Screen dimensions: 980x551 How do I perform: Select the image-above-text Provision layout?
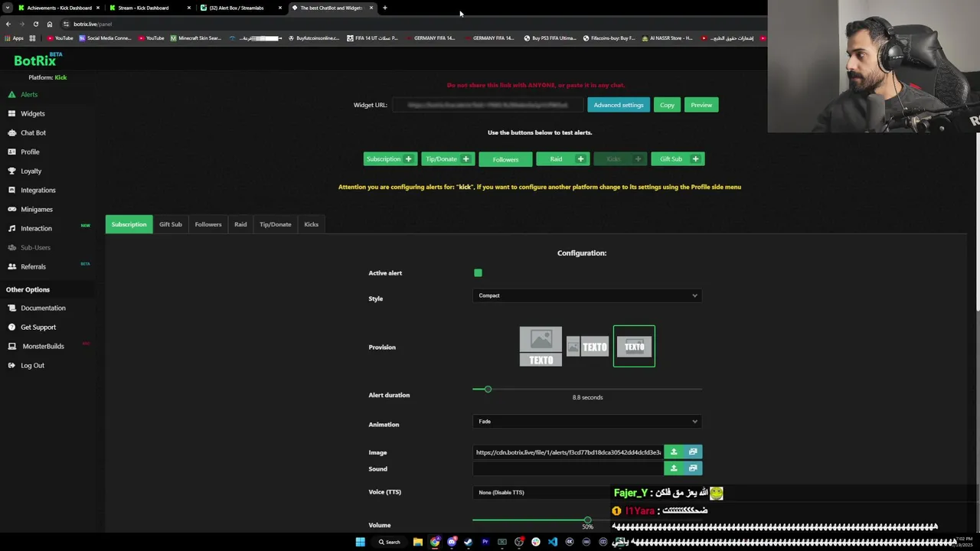(541, 347)
